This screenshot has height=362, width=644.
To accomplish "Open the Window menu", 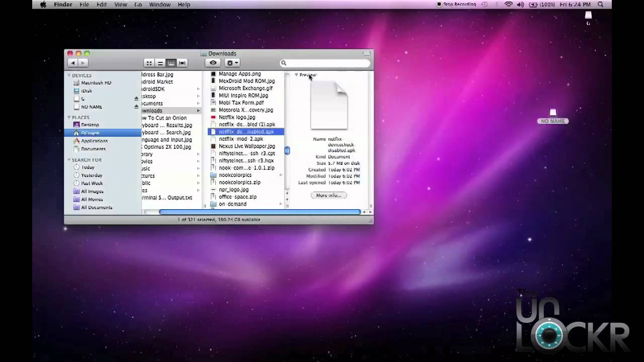I will [159, 5].
